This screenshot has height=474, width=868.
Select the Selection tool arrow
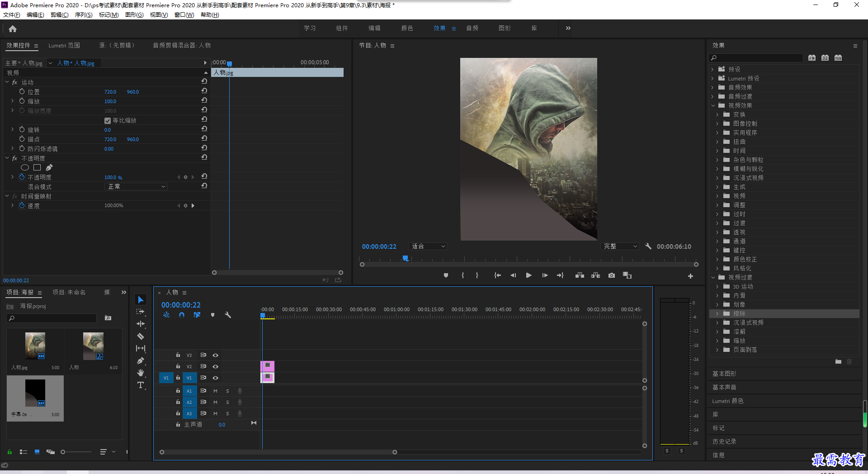click(x=141, y=300)
